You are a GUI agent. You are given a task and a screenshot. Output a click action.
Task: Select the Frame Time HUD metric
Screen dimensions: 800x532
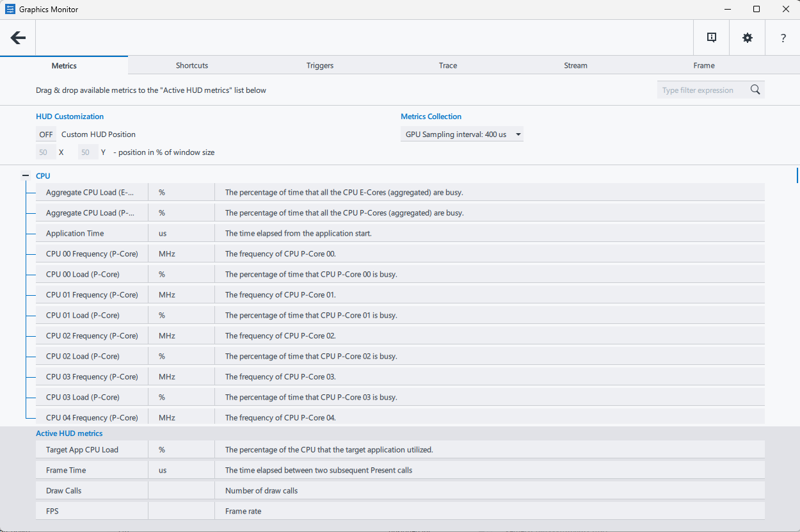click(66, 471)
